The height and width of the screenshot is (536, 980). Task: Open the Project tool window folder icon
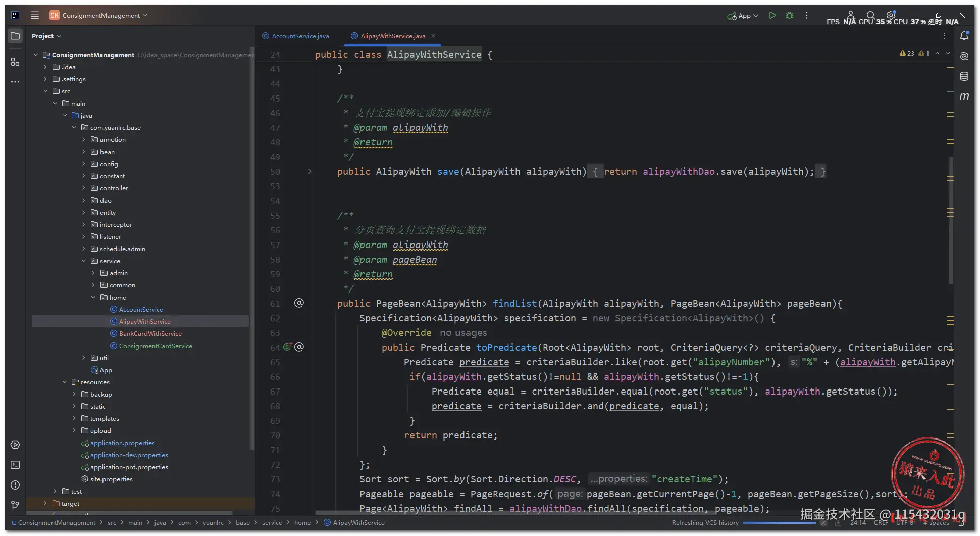coord(15,36)
